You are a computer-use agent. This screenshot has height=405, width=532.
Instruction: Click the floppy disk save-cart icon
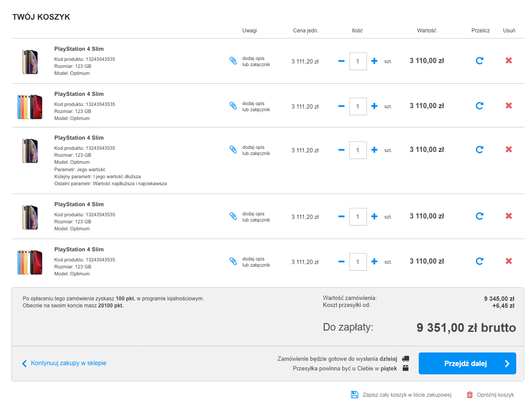(x=355, y=394)
